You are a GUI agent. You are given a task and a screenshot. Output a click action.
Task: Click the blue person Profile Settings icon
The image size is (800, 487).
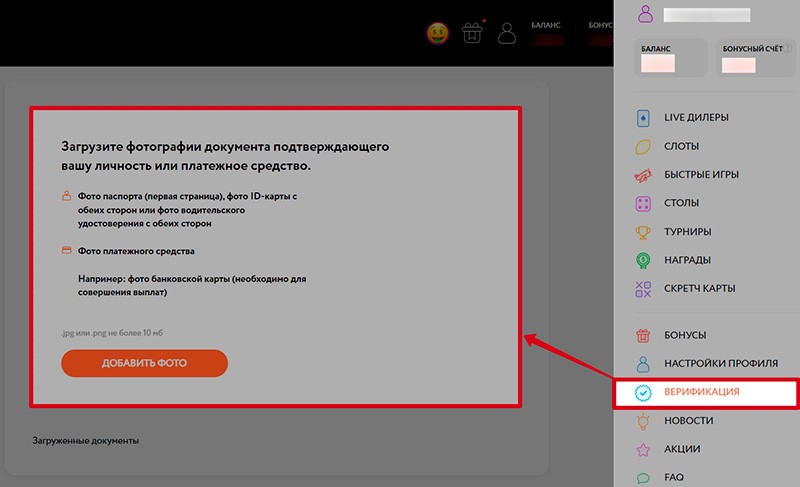(643, 364)
